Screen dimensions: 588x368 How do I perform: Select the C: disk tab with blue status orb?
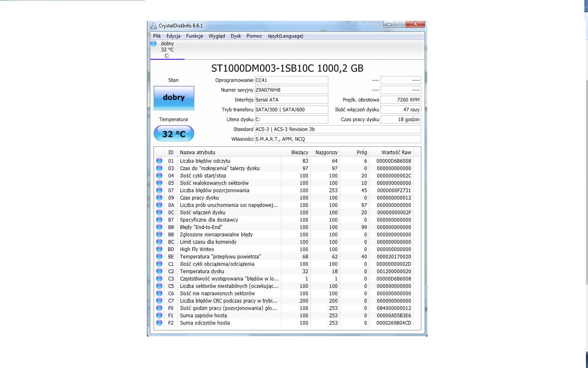tap(167, 49)
